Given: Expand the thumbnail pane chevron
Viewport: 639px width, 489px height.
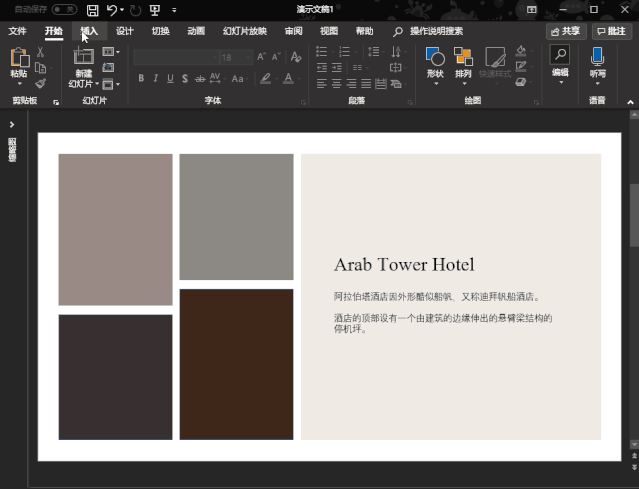Looking at the screenshot, I should coord(12,124).
